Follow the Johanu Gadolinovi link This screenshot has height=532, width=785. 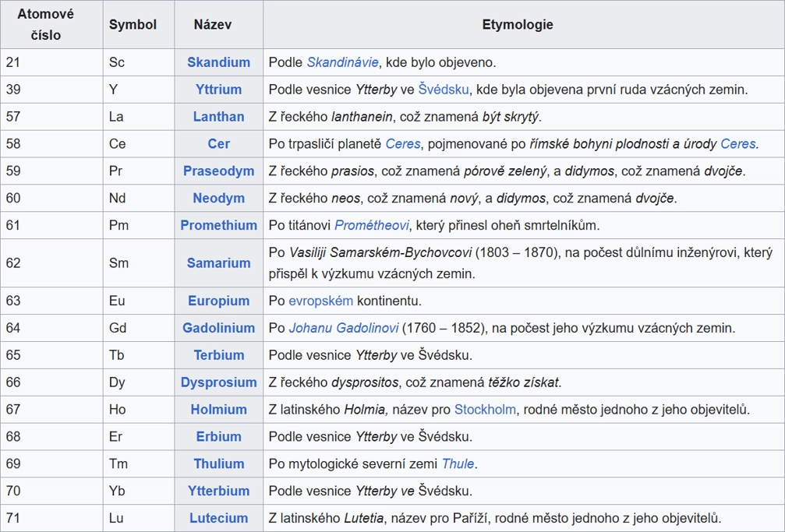tap(344, 327)
